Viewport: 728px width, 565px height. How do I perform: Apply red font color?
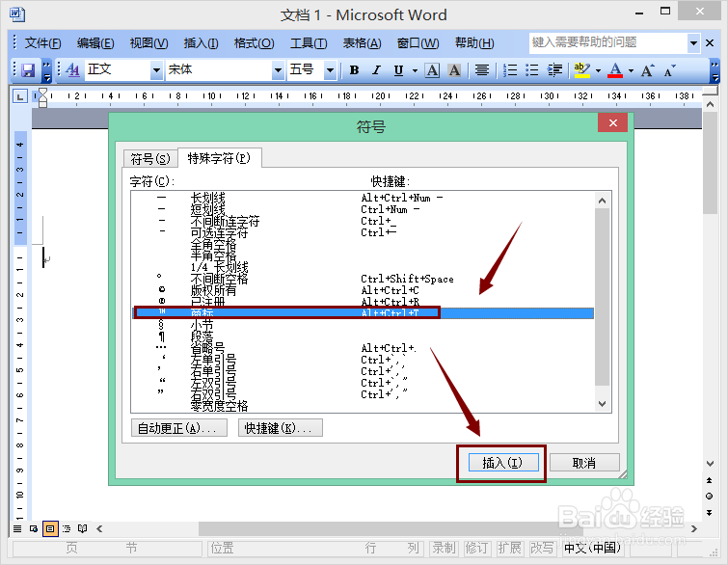pos(615,70)
